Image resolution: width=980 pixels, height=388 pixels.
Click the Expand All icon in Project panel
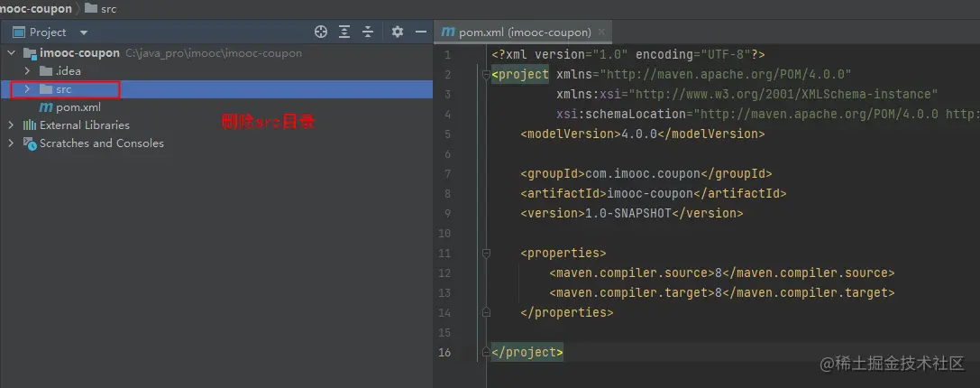(x=344, y=32)
